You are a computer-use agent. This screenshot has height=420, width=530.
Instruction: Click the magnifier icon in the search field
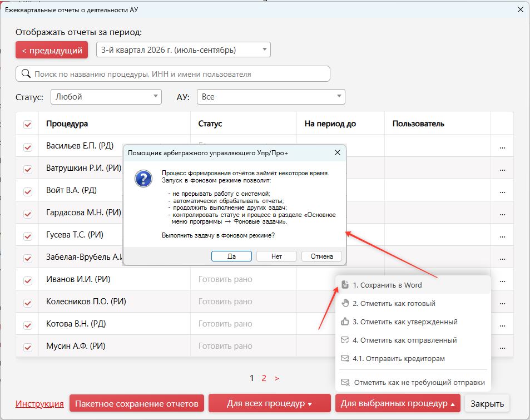26,74
